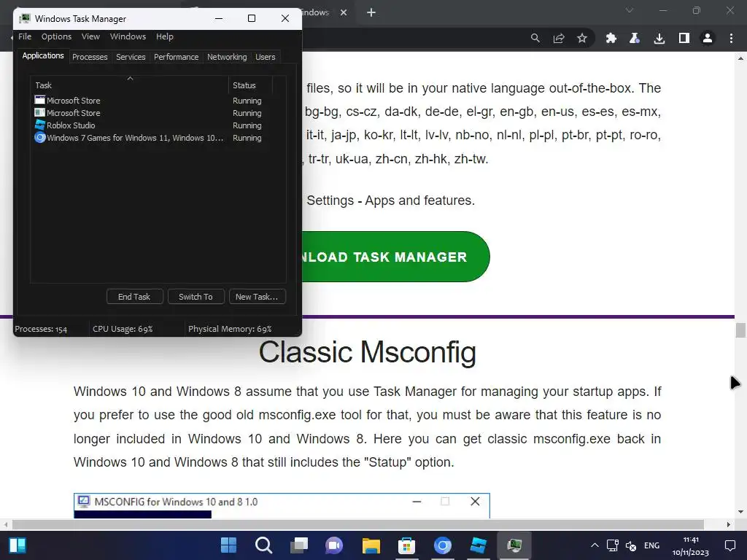Image resolution: width=747 pixels, height=560 pixels.
Task: Open File Explorer from taskbar
Action: [x=371, y=545]
